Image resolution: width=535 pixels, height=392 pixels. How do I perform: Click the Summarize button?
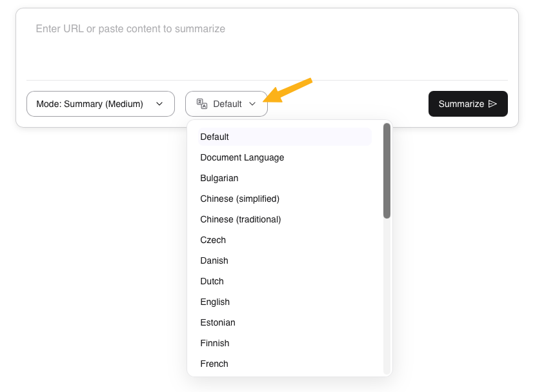[x=468, y=103]
